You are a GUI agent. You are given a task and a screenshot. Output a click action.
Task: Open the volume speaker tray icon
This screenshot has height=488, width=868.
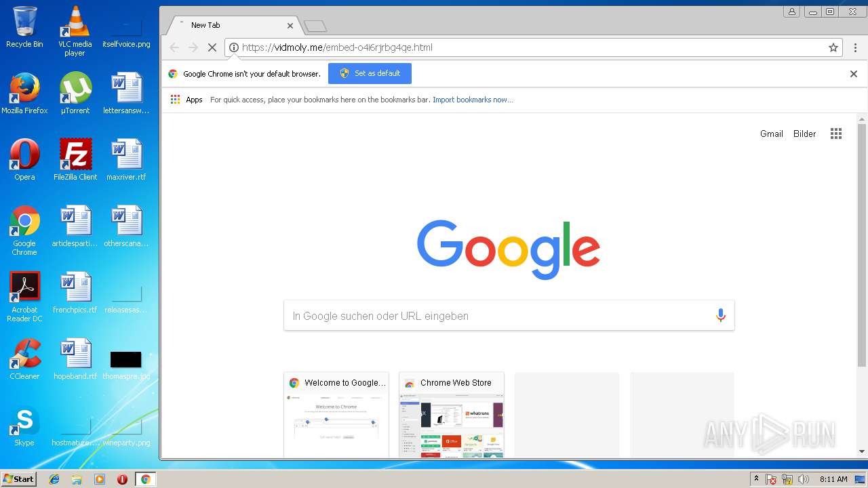pos(804,479)
